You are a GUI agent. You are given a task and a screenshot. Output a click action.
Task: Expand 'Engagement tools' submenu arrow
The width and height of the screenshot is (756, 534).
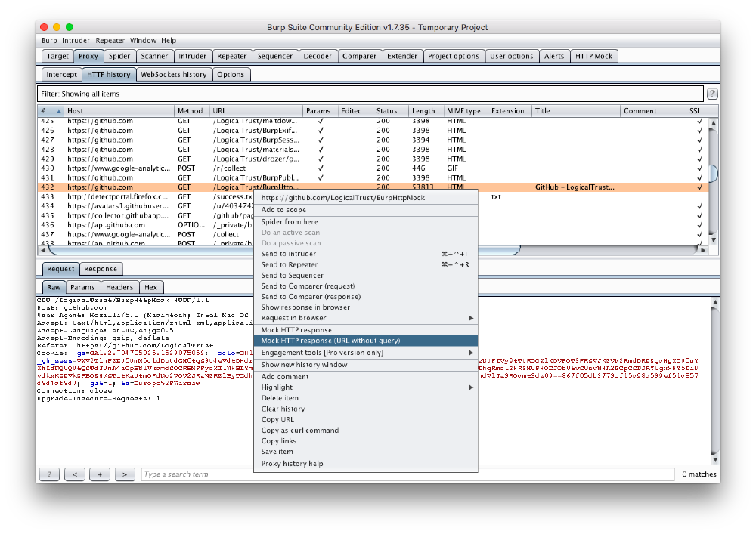tap(471, 353)
